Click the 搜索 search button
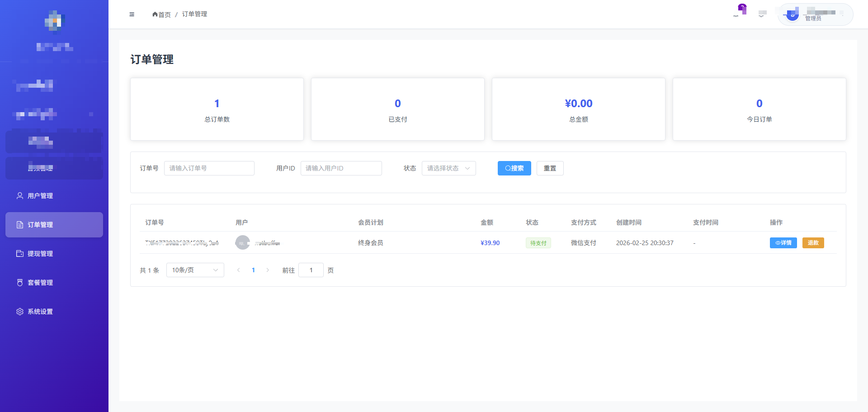 point(514,168)
